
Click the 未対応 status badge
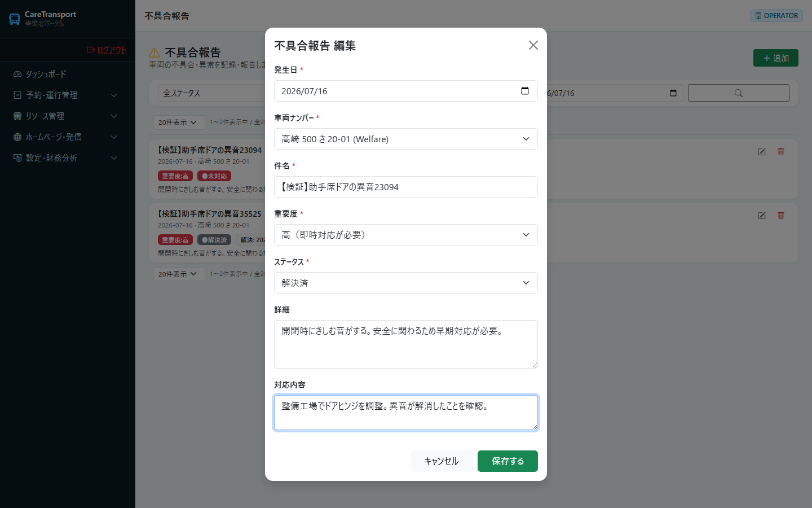coord(214,176)
